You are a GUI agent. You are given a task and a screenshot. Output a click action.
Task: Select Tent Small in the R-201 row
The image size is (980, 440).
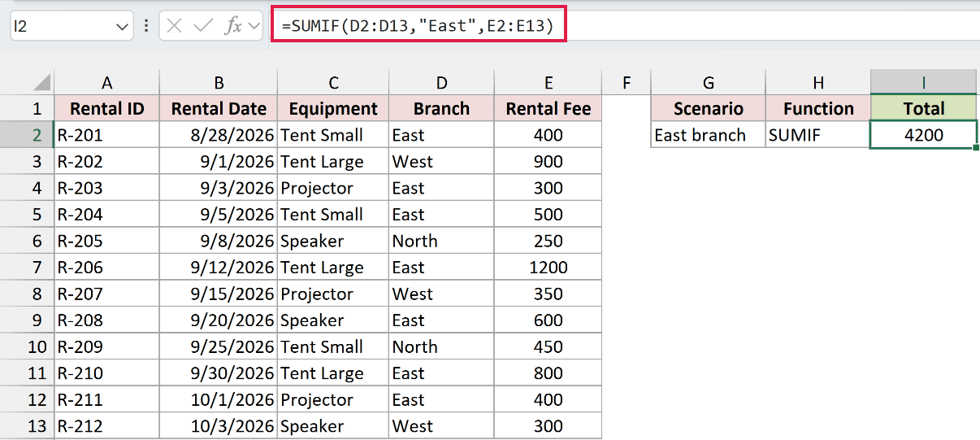click(333, 135)
